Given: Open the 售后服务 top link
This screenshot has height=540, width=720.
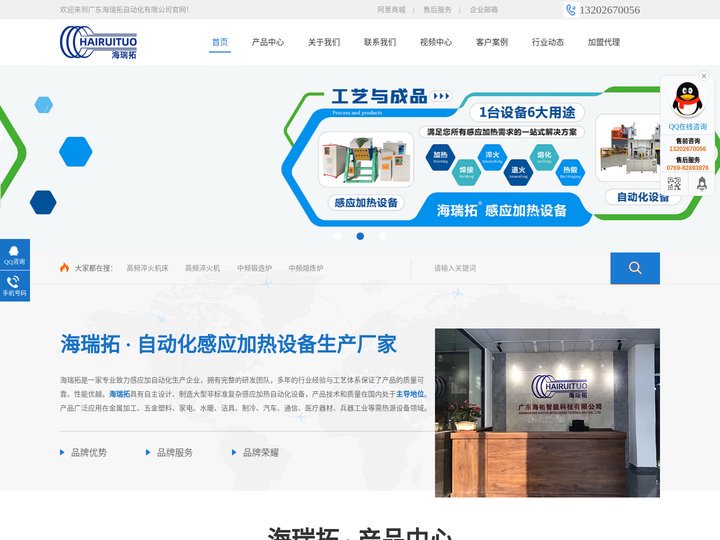Looking at the screenshot, I should (437, 10).
